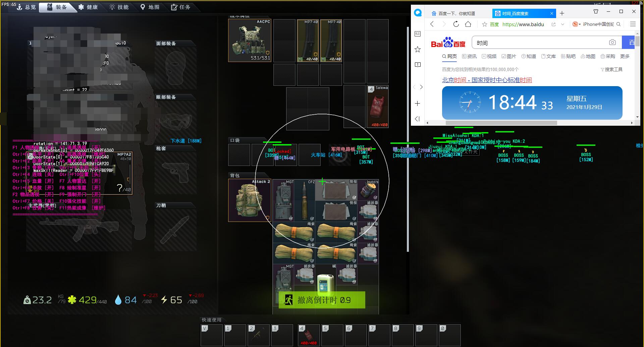The width and height of the screenshot is (644, 347).
Task: Click the share icon in address bar
Action: tap(553, 24)
